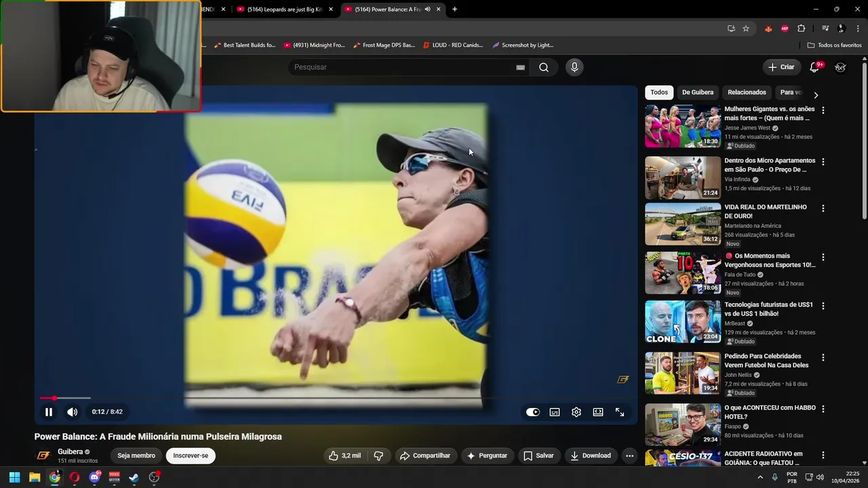This screenshot has height=488, width=868.
Task: Open the Frost Mage DPS bookmark
Action: [x=384, y=45]
